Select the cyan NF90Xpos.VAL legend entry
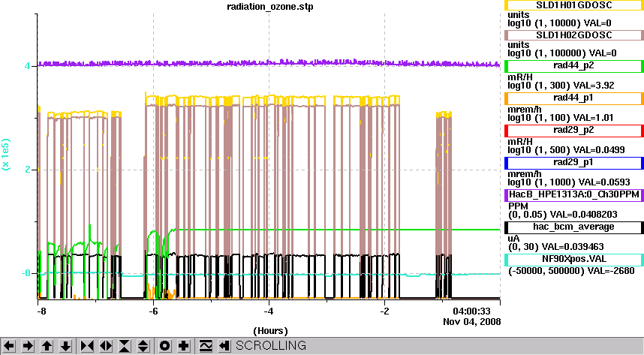This screenshot has height=355, width=644. pyautogui.click(x=573, y=260)
